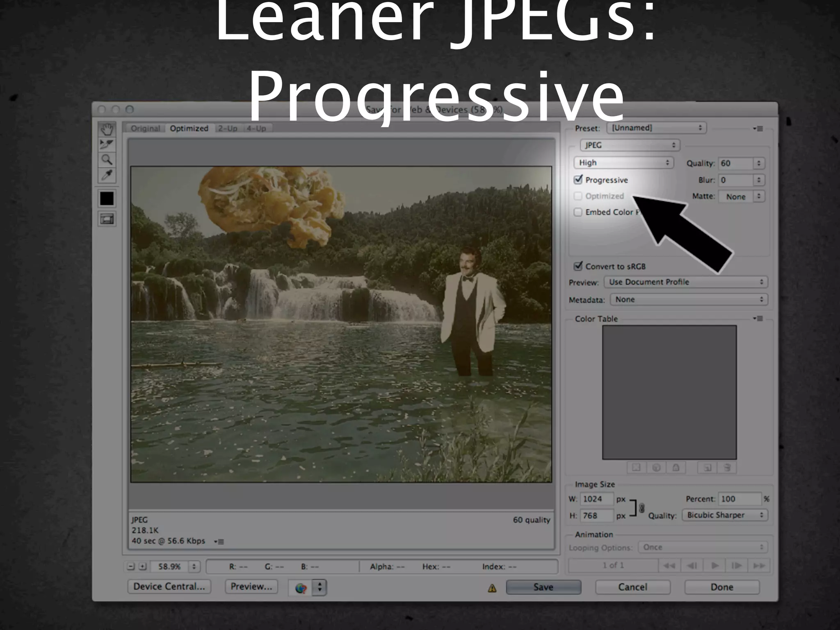This screenshot has height=630, width=840.
Task: Click the zoom in plus icon
Action: pos(142,566)
